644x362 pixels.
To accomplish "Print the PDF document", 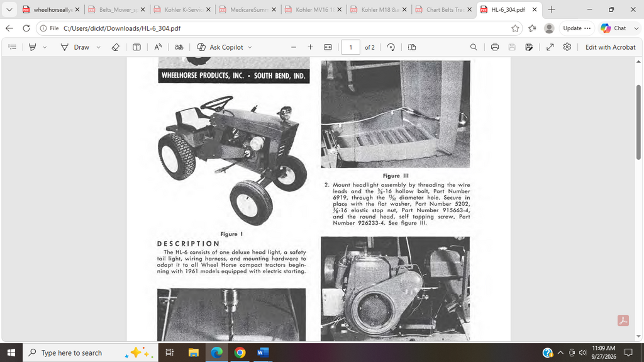I will click(495, 47).
